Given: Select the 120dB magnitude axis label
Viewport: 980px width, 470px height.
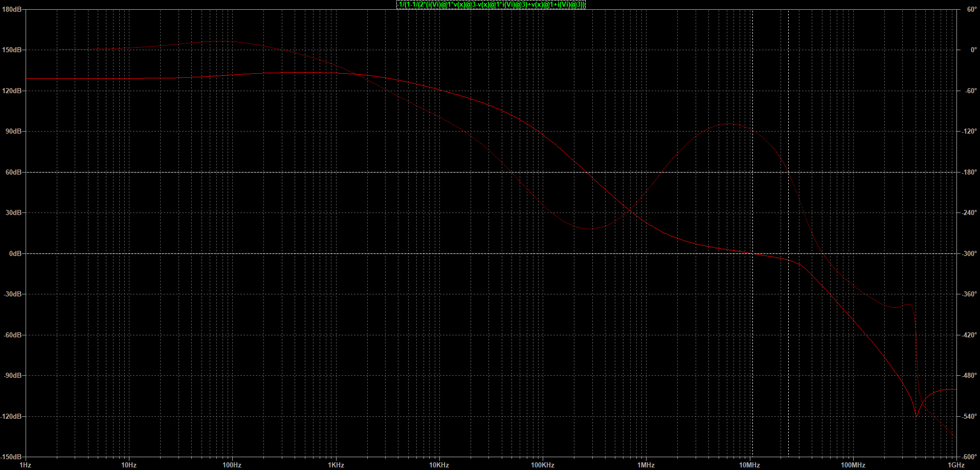Looking at the screenshot, I should tap(11, 91).
